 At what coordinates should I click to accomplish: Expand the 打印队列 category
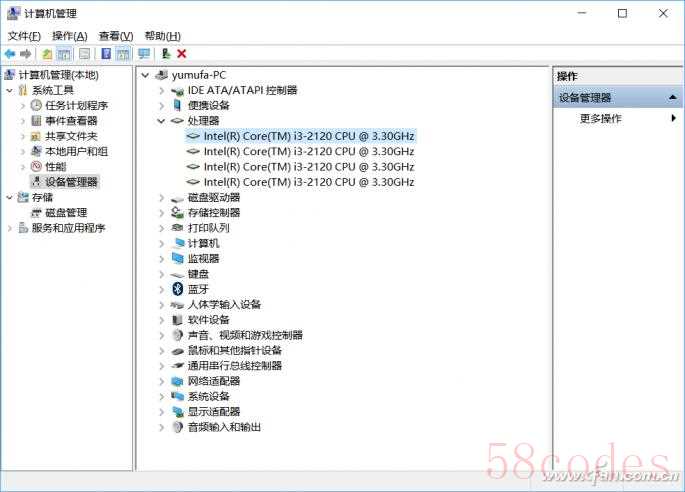(162, 228)
